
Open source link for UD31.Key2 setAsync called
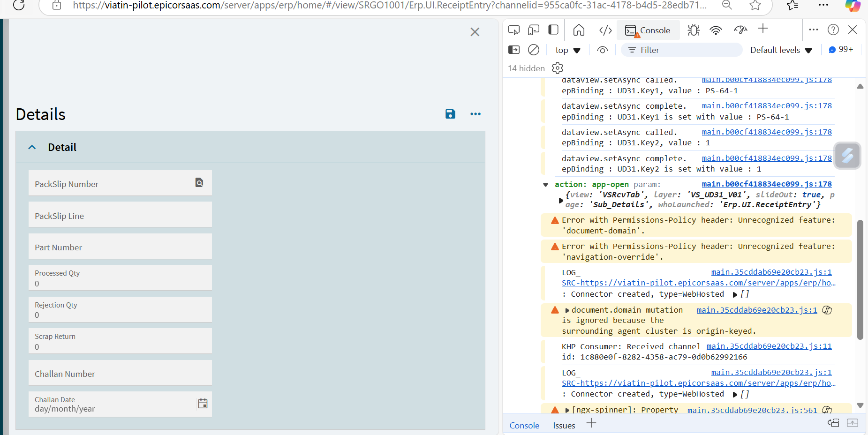tap(767, 132)
